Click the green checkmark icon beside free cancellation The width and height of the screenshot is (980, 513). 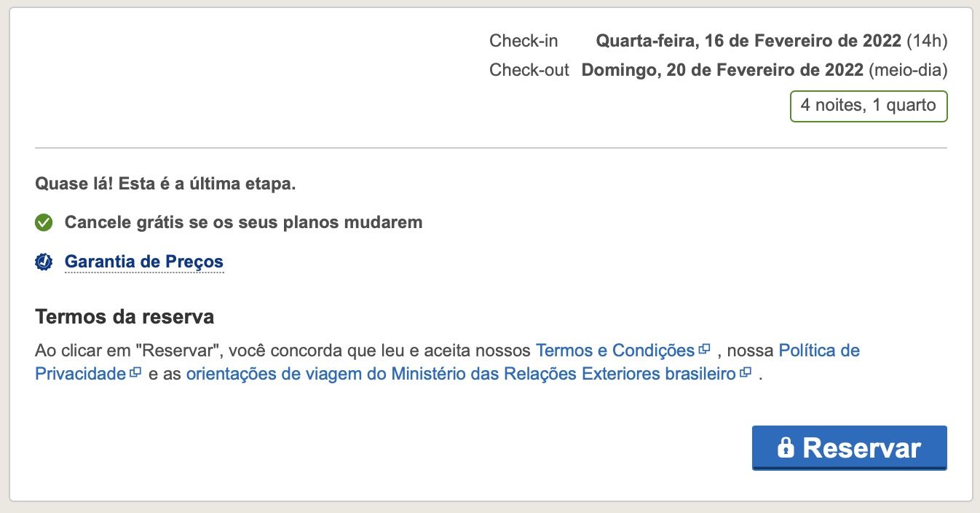[x=44, y=223]
